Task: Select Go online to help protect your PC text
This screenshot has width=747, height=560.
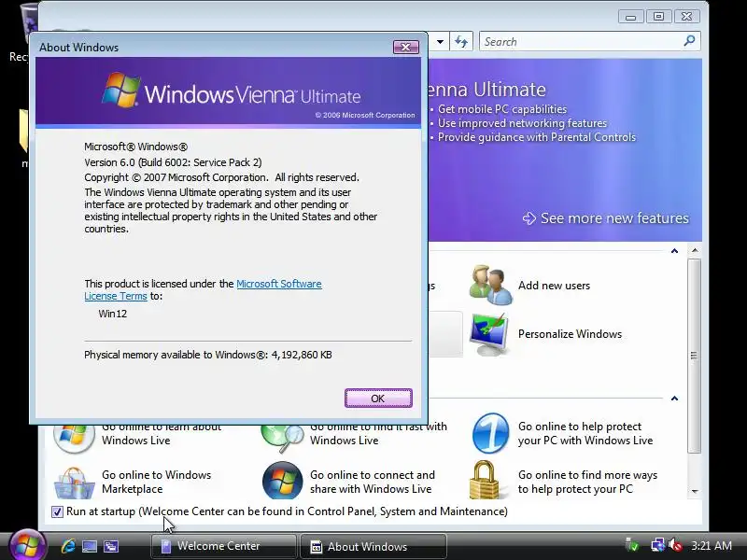Action: point(585,433)
